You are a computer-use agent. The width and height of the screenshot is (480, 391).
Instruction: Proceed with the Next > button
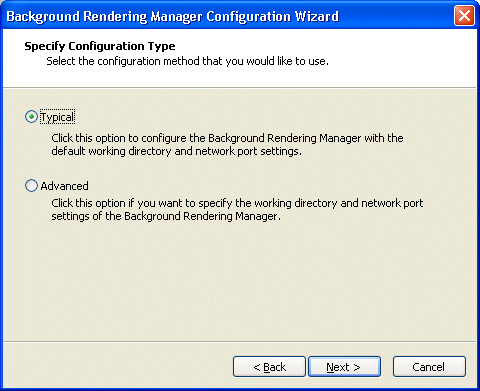pos(344,367)
